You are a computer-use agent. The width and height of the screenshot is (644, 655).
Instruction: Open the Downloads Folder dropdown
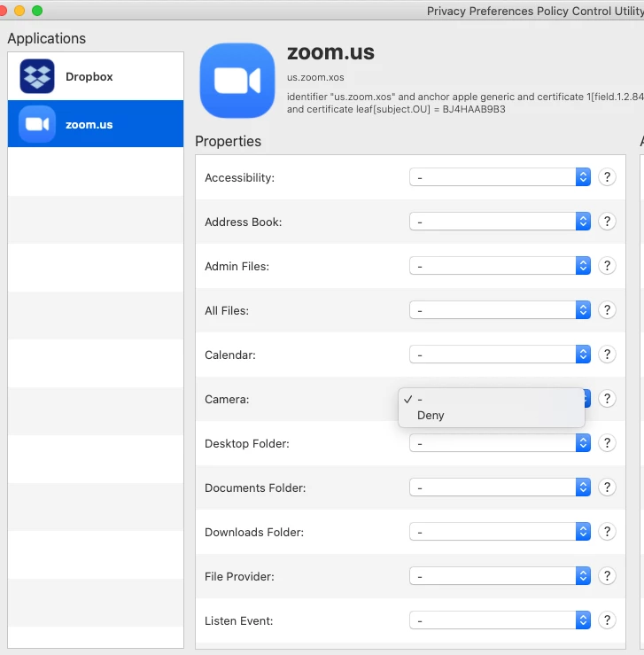500,531
